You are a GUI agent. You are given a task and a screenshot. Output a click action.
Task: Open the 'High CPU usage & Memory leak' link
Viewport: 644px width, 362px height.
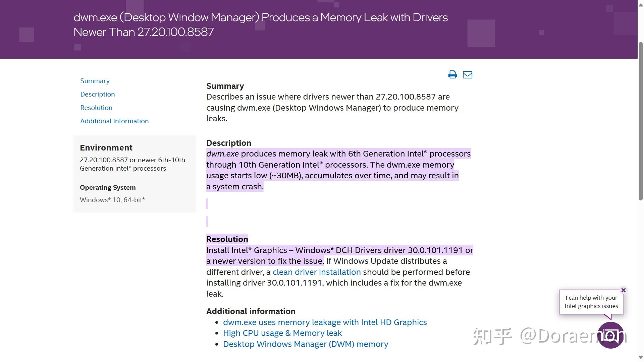pos(282,333)
